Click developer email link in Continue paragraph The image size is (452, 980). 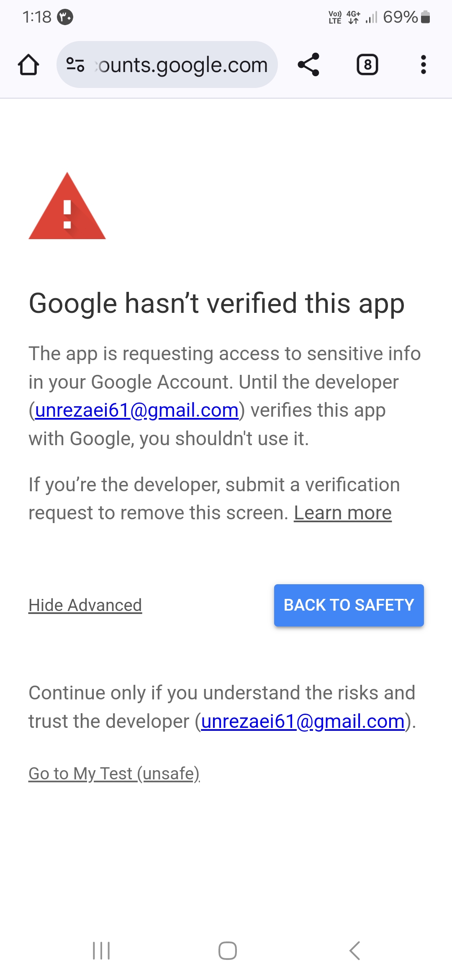303,721
